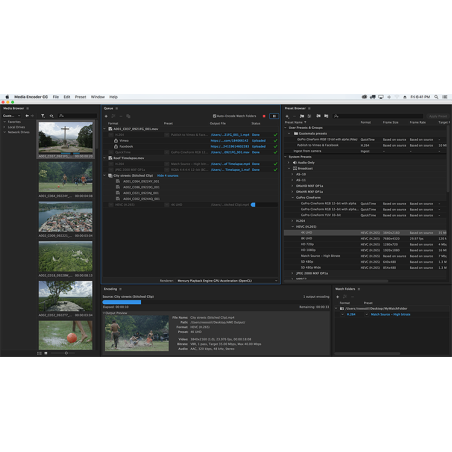452x452 pixels.
Task: Open the Timelapse.mp4 output file link
Action: [230, 164]
